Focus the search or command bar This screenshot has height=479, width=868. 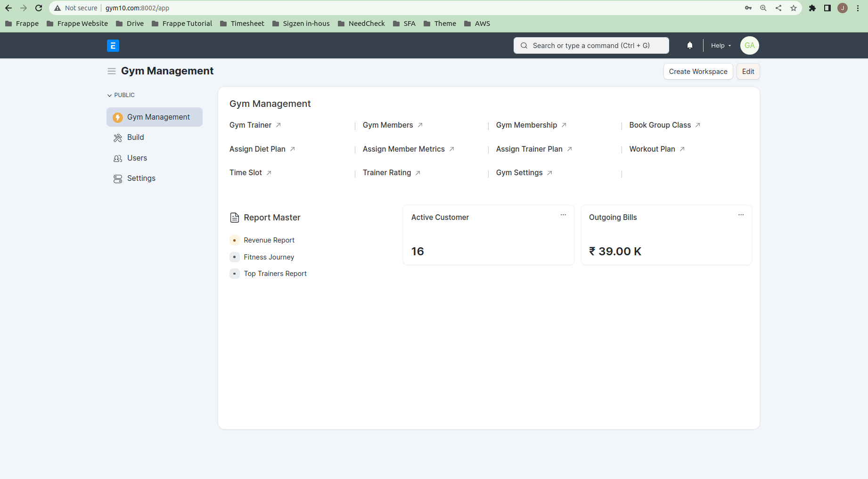tap(591, 46)
